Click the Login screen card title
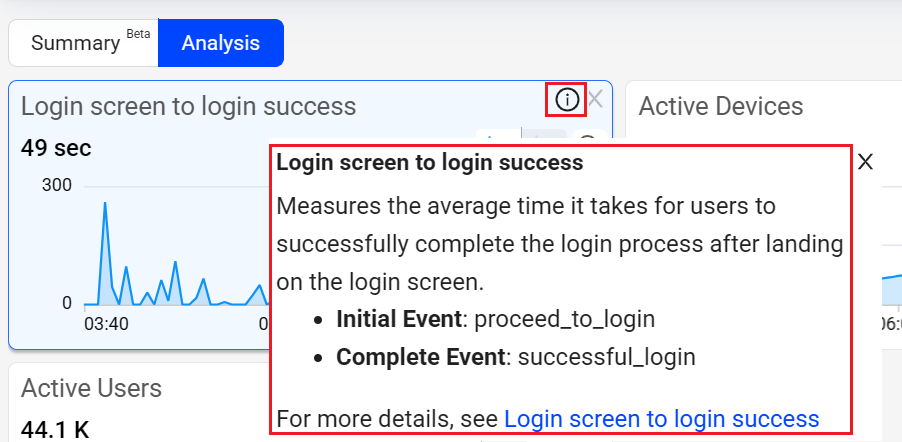The width and height of the screenshot is (902, 442). [188, 106]
